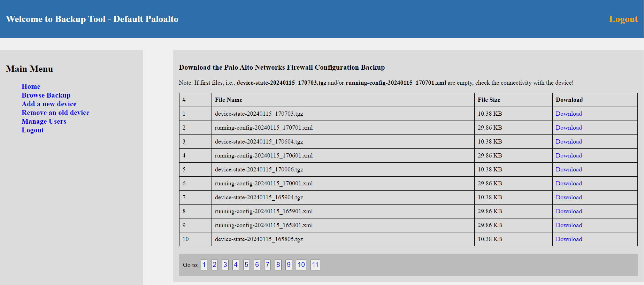Select file name running-config-20240115_170001.xml cell
Image resolution: width=644 pixels, height=285 pixels.
[x=343, y=183]
